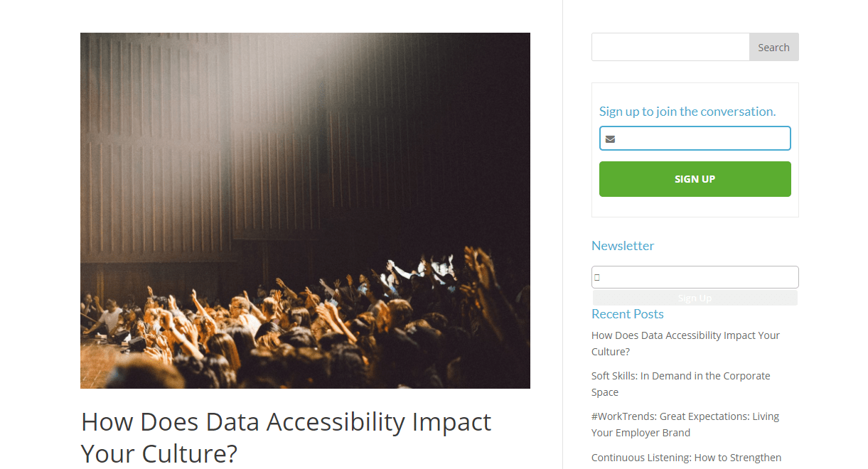Image resolution: width=868 pixels, height=469 pixels.
Task: Focus the conversation signup email field
Action: coord(704,139)
